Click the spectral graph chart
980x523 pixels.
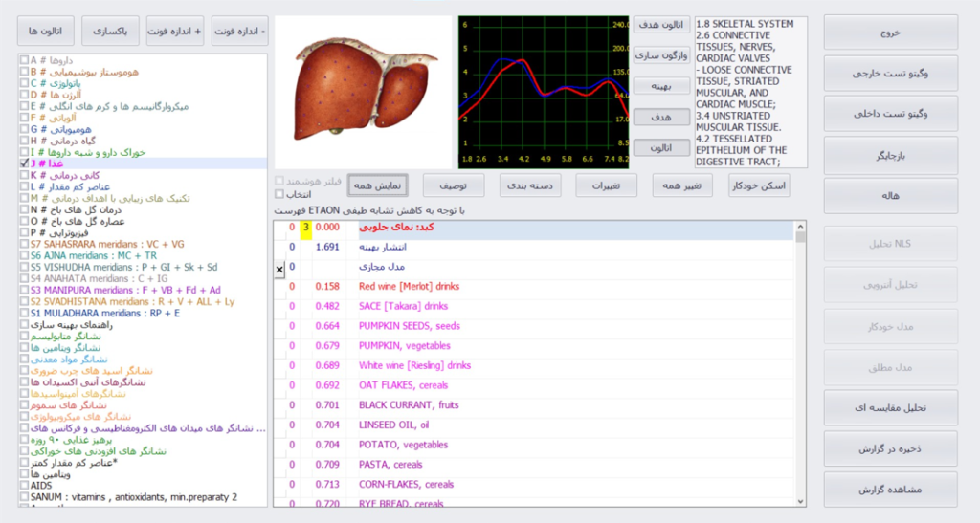pyautogui.click(x=542, y=92)
